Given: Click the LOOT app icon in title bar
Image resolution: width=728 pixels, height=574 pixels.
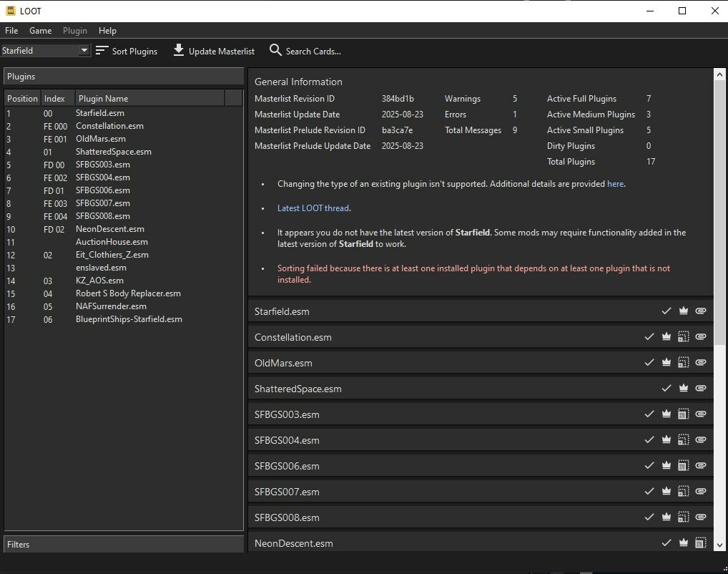Looking at the screenshot, I should pyautogui.click(x=11, y=11).
